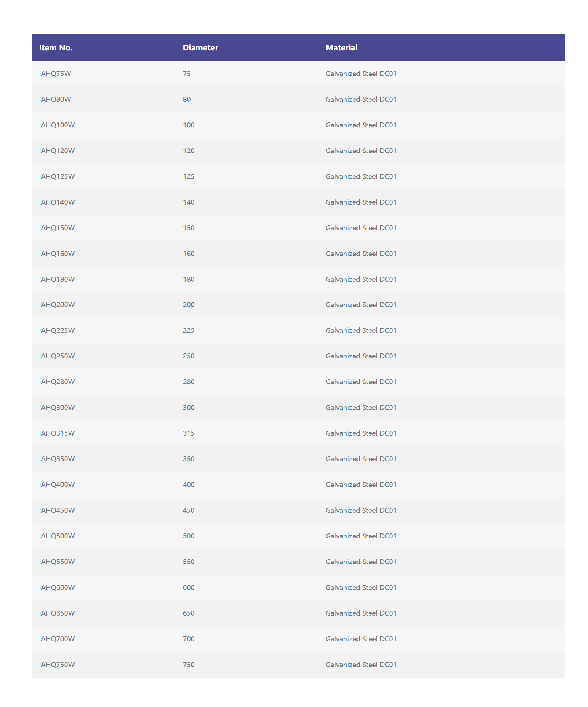Image resolution: width=588 pixels, height=707 pixels.
Task: Select item number IAHQ750W
Action: [57, 665]
